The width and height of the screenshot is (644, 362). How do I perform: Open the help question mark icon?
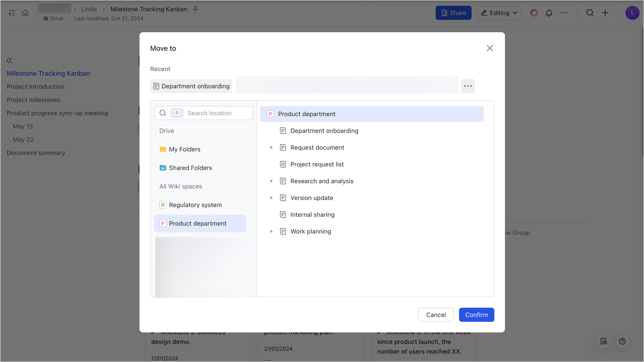point(622,341)
